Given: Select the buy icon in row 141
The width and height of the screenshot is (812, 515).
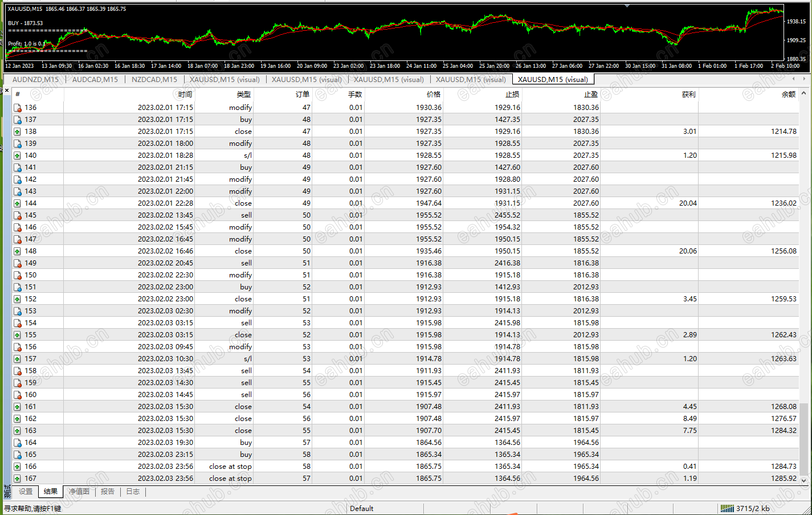Looking at the screenshot, I should point(17,167).
